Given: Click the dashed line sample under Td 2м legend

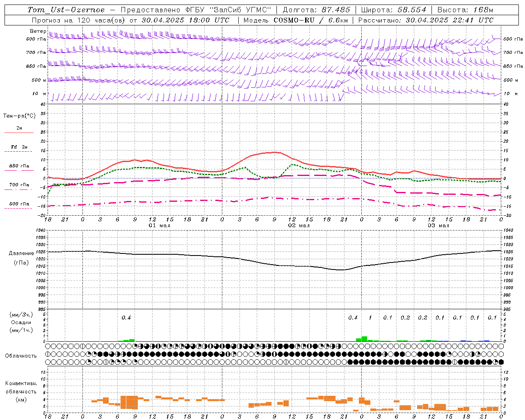Looking at the screenshot, I should 18,152.
